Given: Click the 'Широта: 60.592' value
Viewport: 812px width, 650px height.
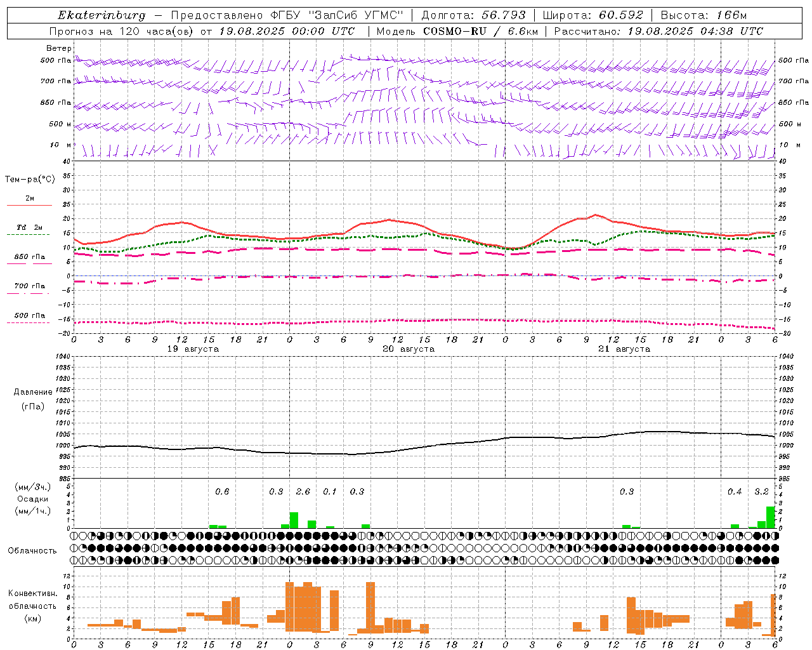Looking at the screenshot, I should coord(593,15).
